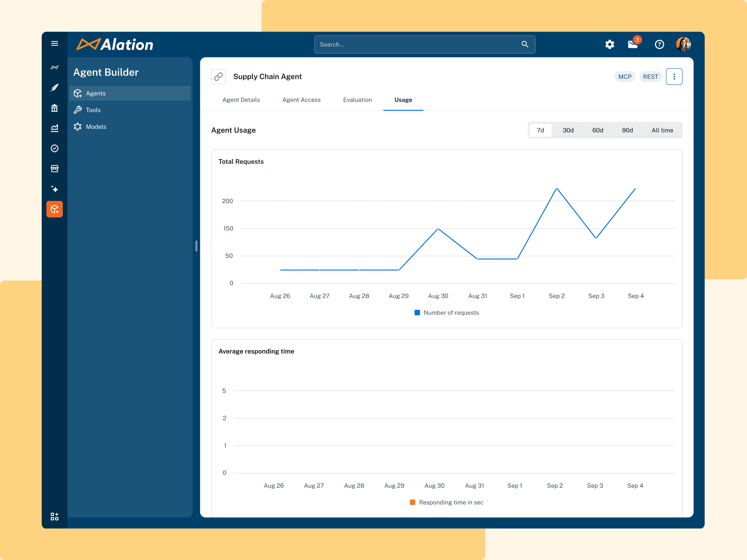Open the inbox with 3 notifications
Image resolution: width=747 pixels, height=560 pixels.
(x=633, y=44)
